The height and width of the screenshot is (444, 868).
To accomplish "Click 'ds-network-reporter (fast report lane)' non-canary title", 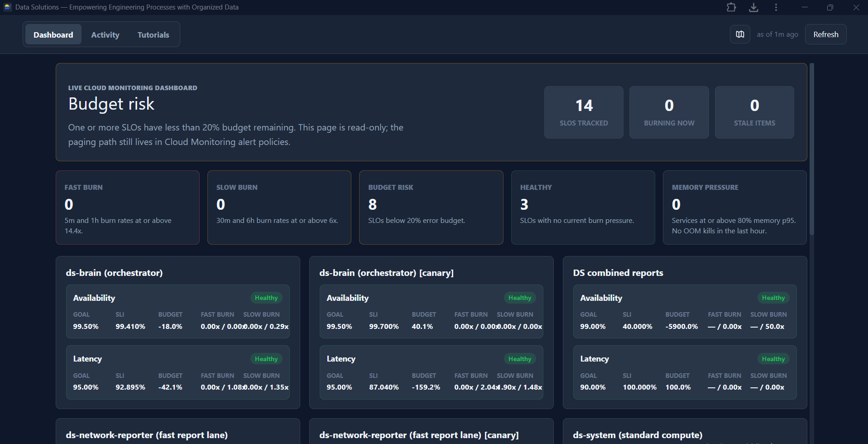I will 147,435.
